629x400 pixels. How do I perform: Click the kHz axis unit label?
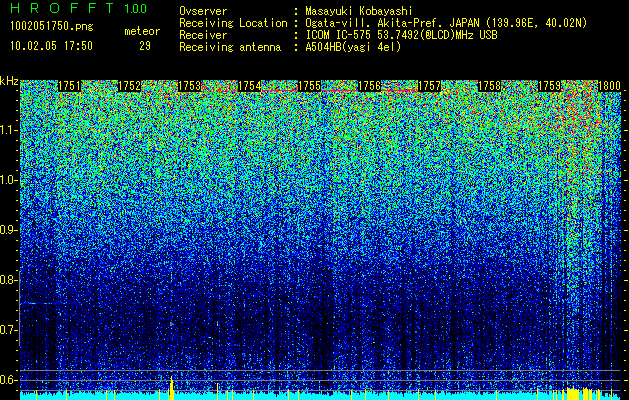pyautogui.click(x=9, y=81)
